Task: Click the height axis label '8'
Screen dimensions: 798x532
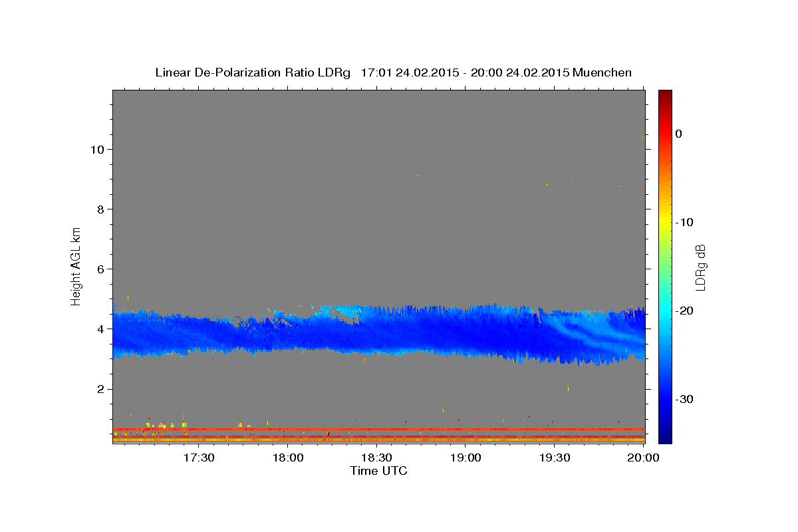Action: tap(100, 209)
